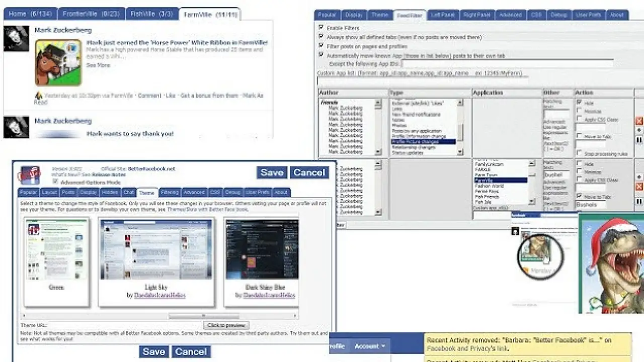Click the Save button beside the top Cancel
Image resolution: width=644 pixels, height=362 pixels.
click(x=272, y=172)
